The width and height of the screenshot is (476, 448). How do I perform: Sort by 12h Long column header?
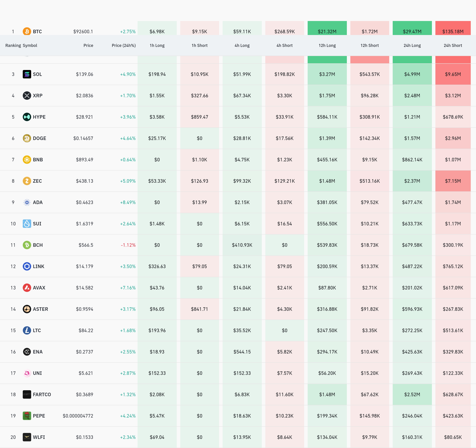tap(327, 45)
